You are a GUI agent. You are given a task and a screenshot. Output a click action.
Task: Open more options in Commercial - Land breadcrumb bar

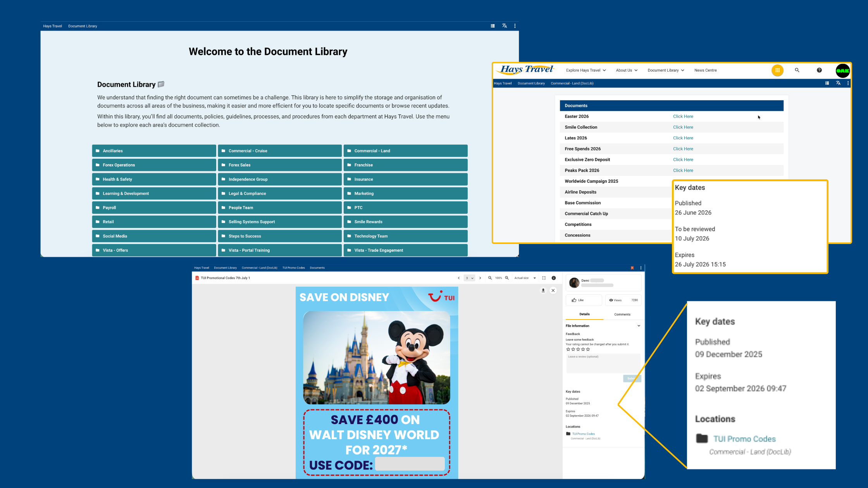tap(848, 83)
